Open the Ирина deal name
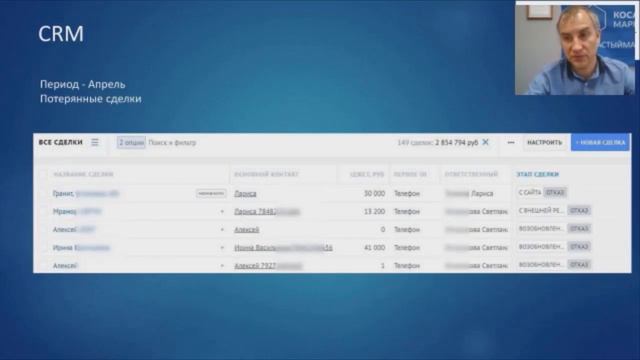Image resolution: width=640 pixels, height=360 pixels. pyautogui.click(x=81, y=248)
